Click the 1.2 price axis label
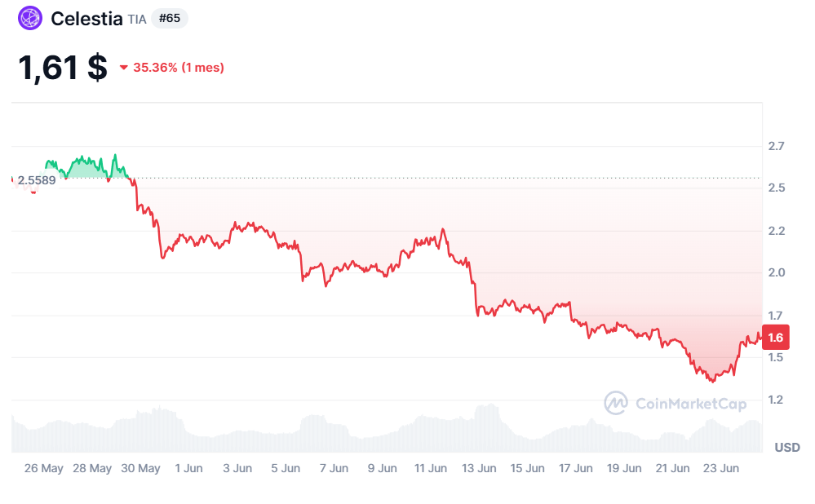This screenshot has width=815, height=504. [776, 400]
